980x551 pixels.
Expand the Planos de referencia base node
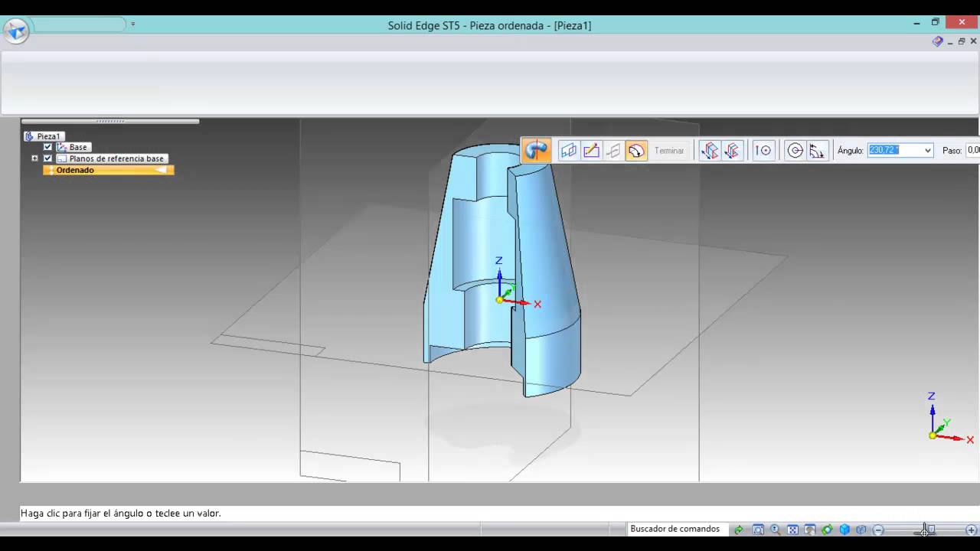click(34, 158)
